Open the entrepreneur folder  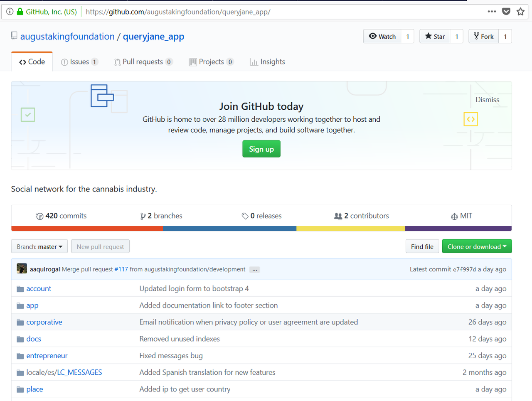point(47,356)
